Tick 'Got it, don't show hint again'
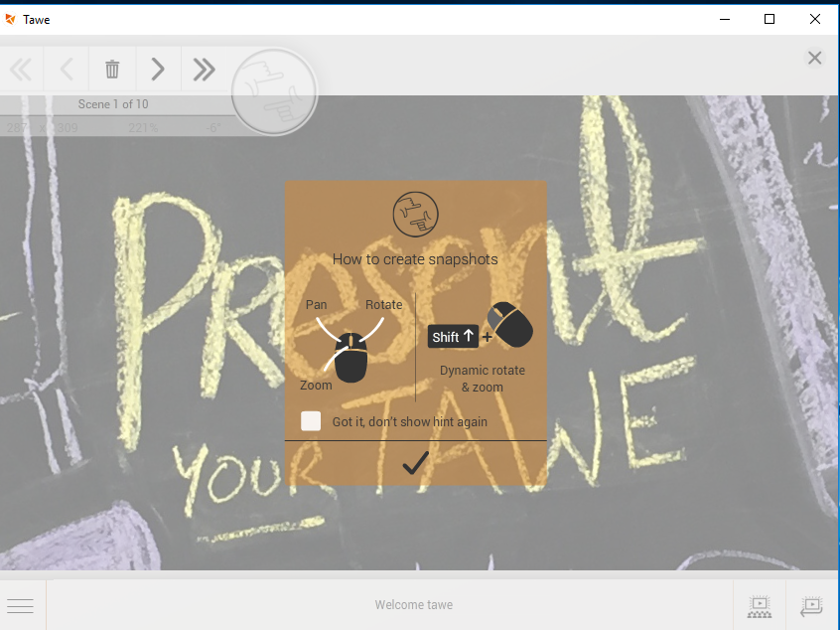Viewport: 840px width, 630px height. point(311,421)
